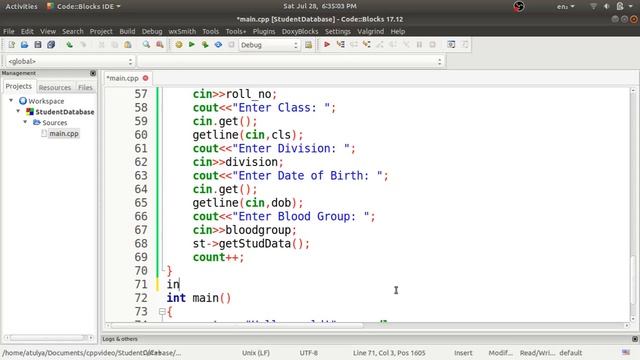Open the Code::Blocks IDE app menu arrow
The width and height of the screenshot is (640, 360).
tap(118, 7)
